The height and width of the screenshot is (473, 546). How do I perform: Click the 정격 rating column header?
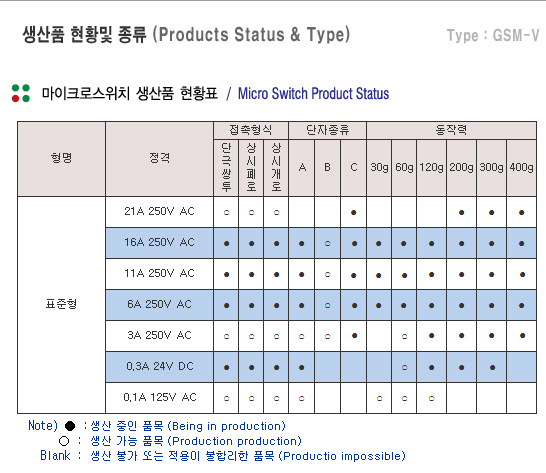[159, 158]
